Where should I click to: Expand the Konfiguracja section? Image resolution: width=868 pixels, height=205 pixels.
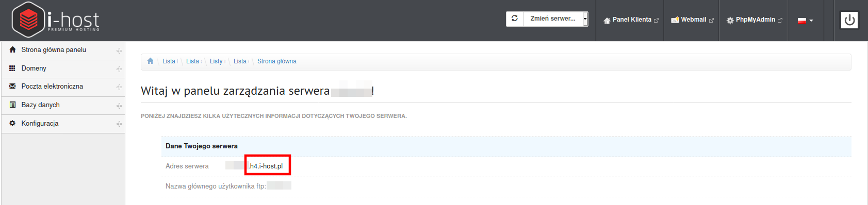(x=119, y=124)
